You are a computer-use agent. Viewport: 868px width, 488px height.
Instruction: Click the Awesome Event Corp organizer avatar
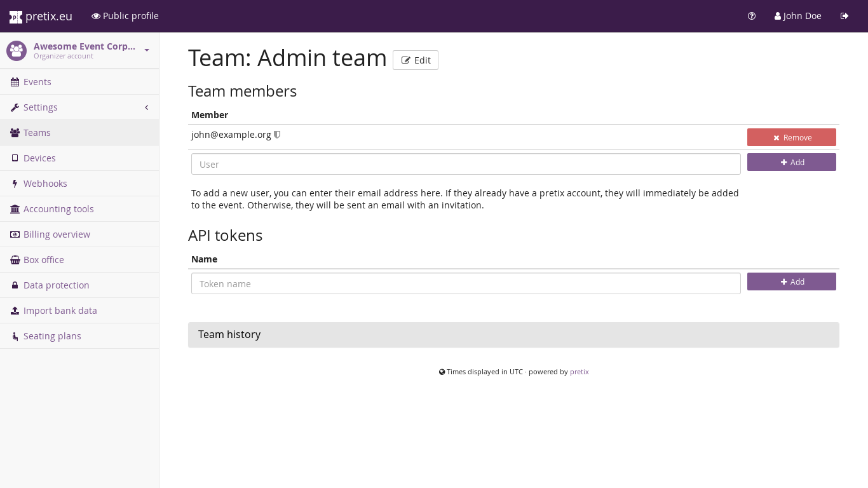coord(17,51)
